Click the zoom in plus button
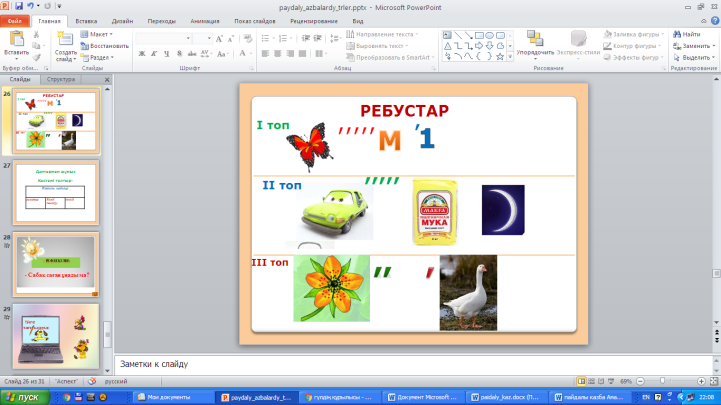 701,381
